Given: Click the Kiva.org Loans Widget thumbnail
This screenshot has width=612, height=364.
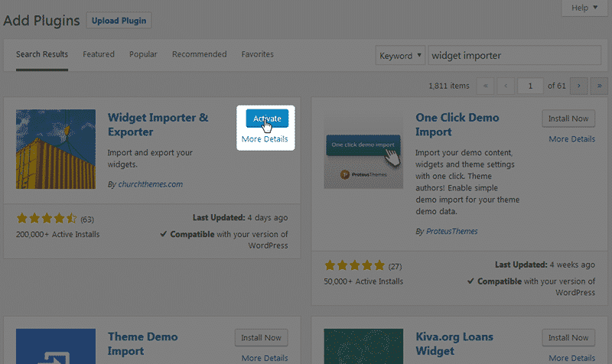Looking at the screenshot, I should click(x=363, y=346).
